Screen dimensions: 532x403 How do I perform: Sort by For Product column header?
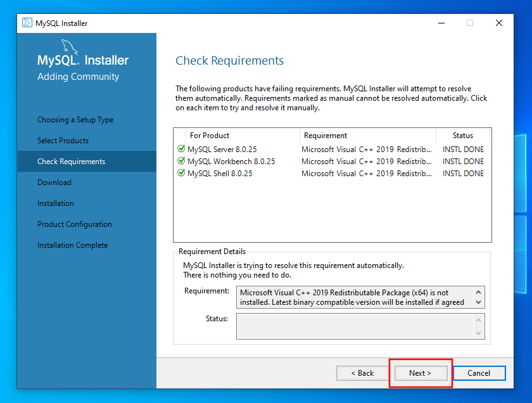tap(243, 136)
